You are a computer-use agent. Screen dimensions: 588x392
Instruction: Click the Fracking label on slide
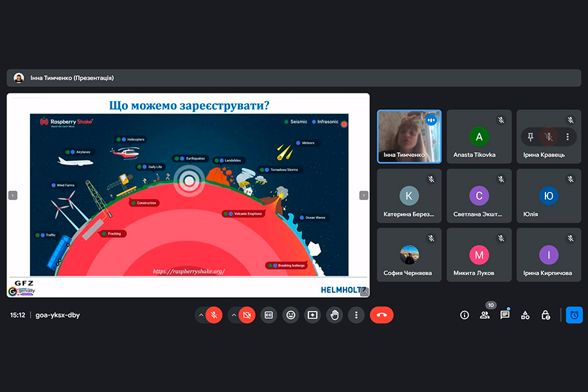point(112,234)
